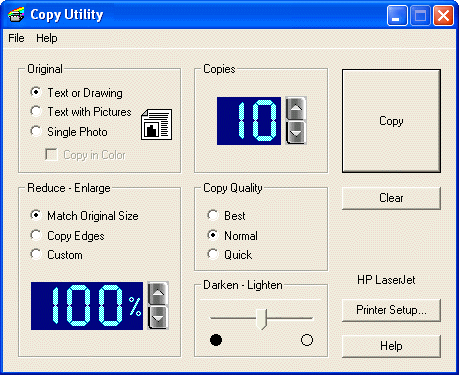Open the Help menu in menu bar
Image resolution: width=459 pixels, height=375 pixels.
[47, 38]
